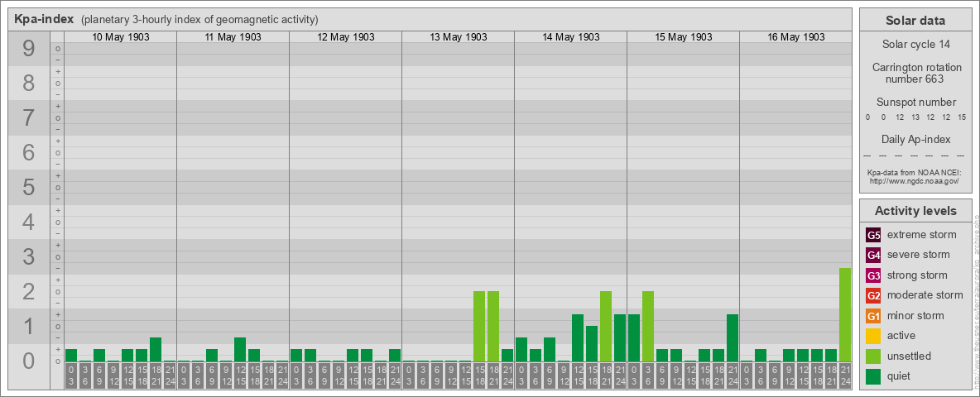Click sunspot value 15
This screenshot has height=397, width=980.
click(963, 117)
